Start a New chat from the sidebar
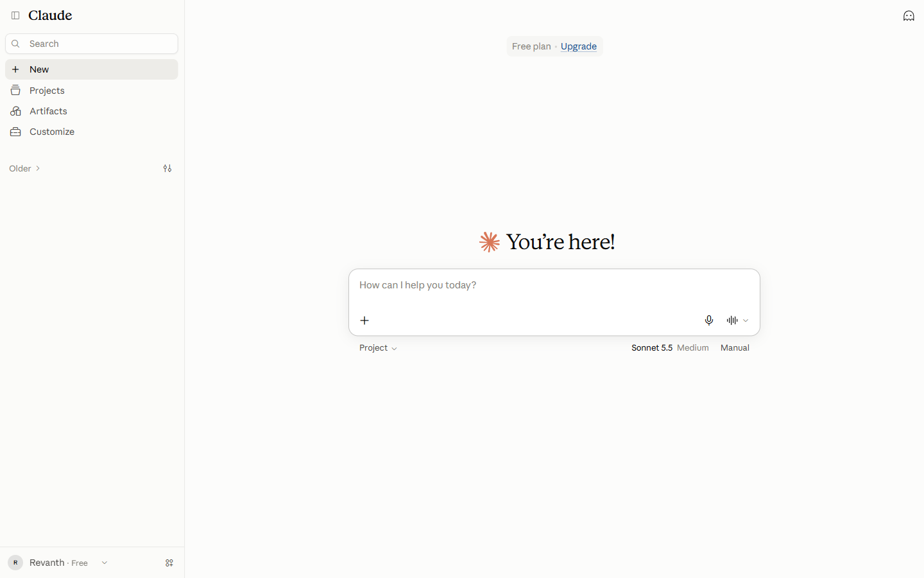Screen dimensions: 924x578 pos(92,69)
